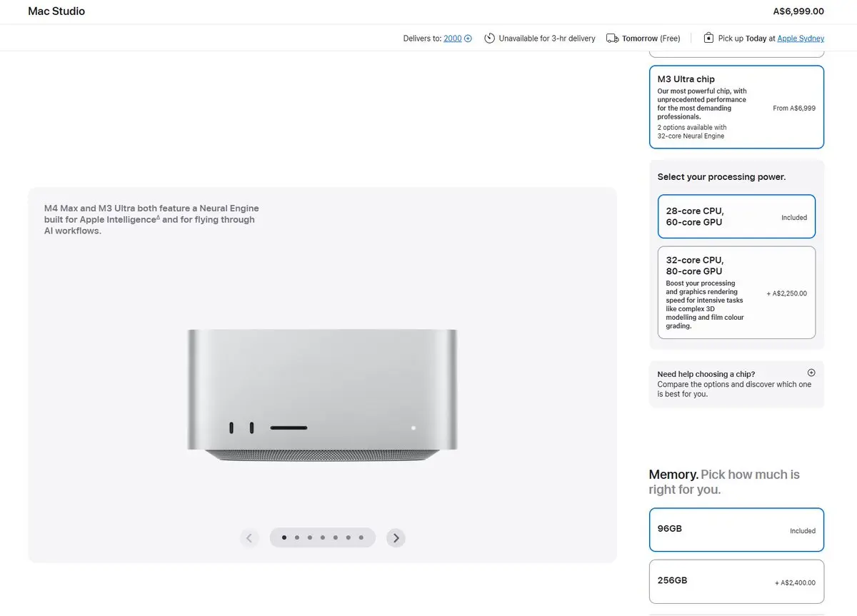Go to sixth gallery dot

point(349,537)
